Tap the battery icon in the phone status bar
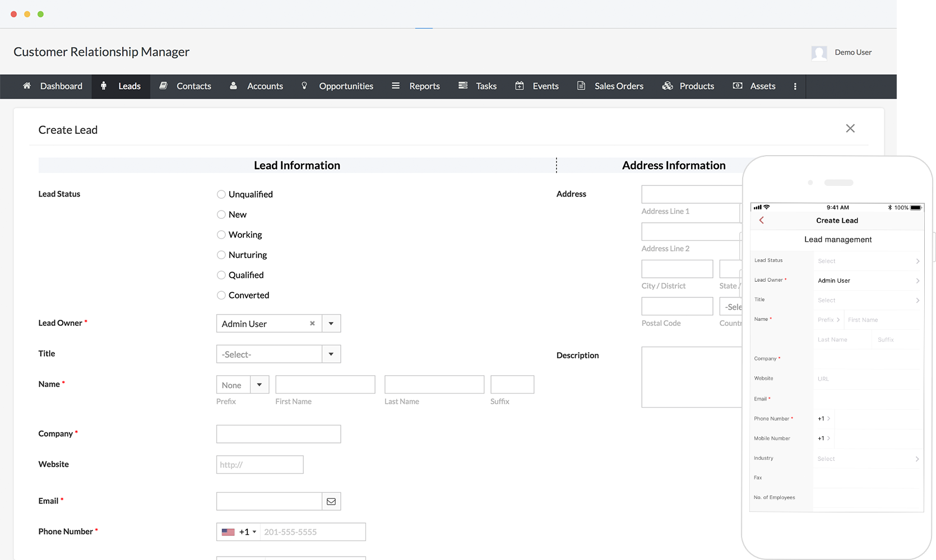936x560 pixels. click(916, 207)
